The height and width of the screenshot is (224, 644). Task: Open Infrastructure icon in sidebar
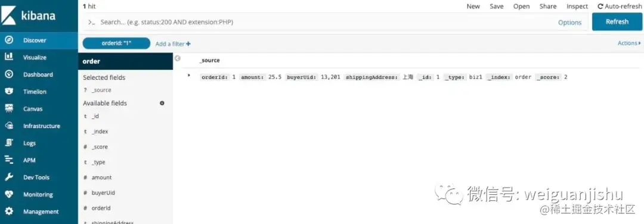(x=9, y=126)
